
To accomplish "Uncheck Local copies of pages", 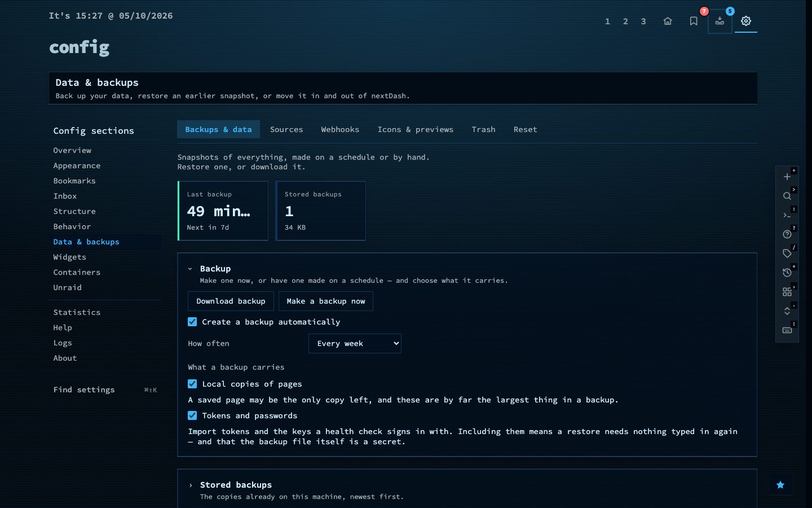I will coord(192,384).
